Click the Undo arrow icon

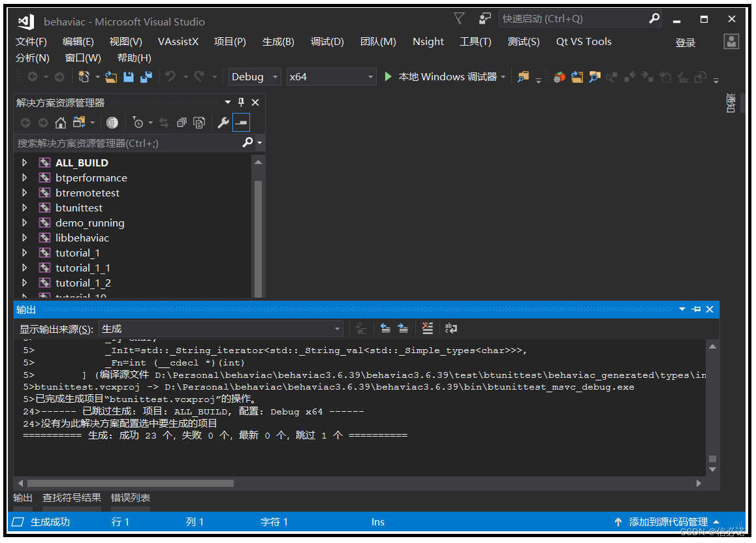(170, 76)
